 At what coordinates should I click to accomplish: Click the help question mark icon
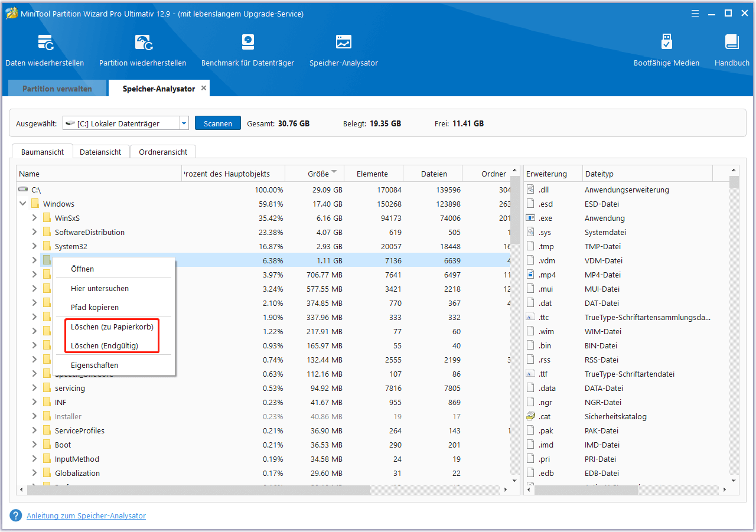(x=16, y=515)
